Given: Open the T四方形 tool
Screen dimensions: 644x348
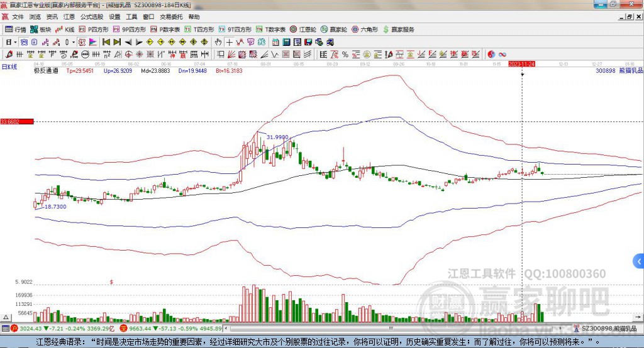Looking at the screenshot, I should click(x=199, y=30).
